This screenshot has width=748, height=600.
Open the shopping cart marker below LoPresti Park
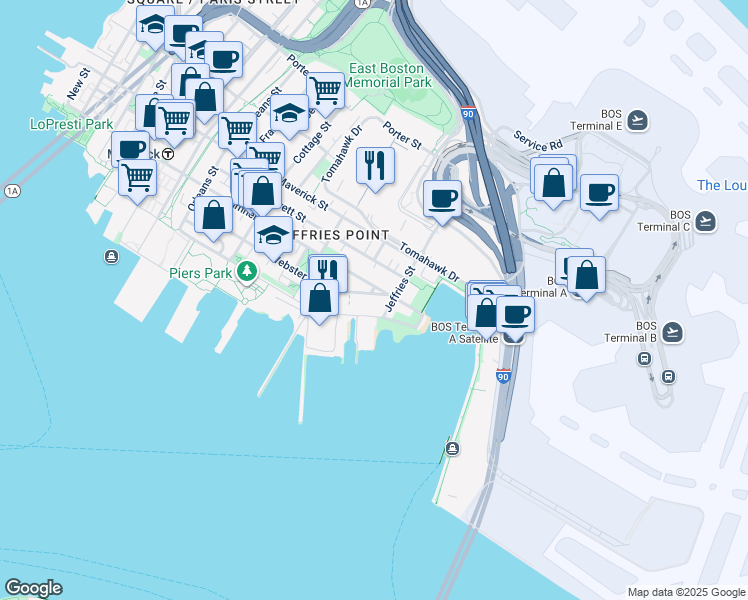tap(137, 178)
